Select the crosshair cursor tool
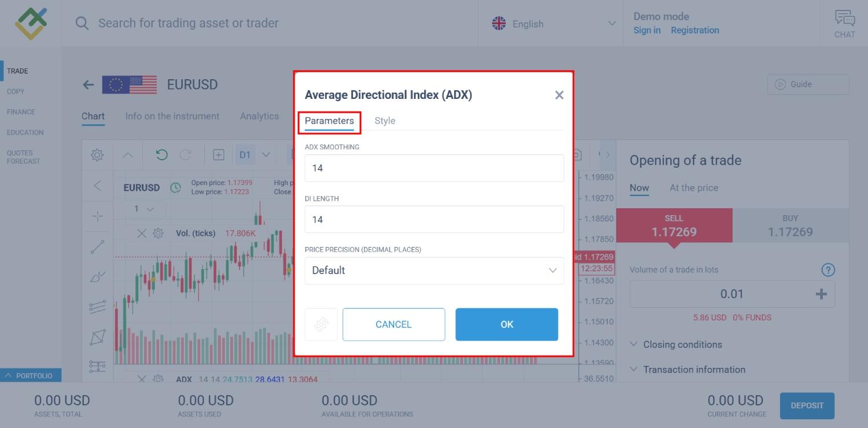 point(97,216)
